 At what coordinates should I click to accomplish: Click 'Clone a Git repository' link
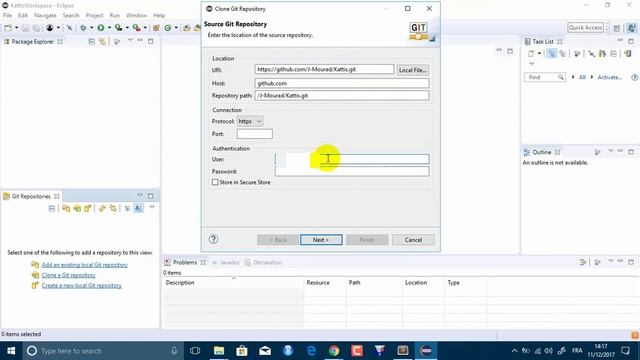(69, 276)
